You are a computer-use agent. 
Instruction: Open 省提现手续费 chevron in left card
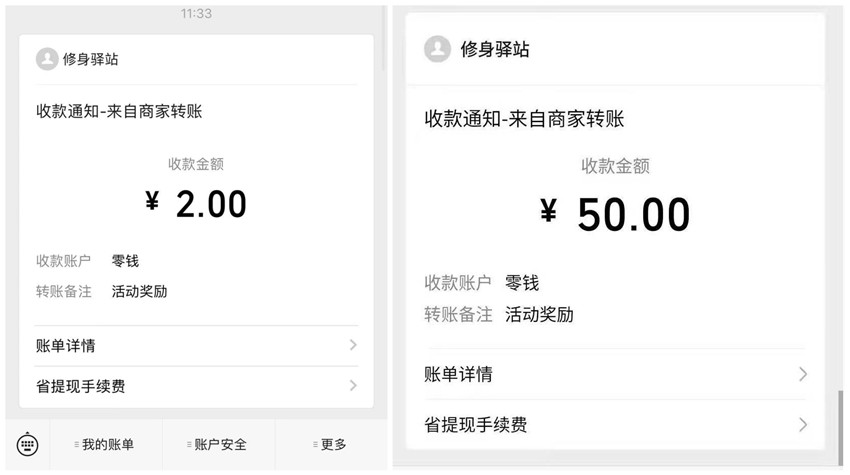353,386
